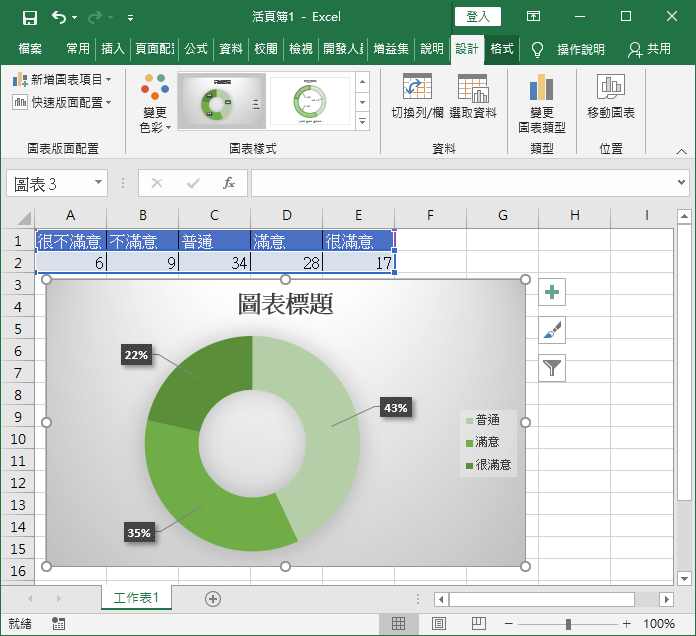
Task: Click the 滿意 legend entry
Action: click(x=482, y=442)
